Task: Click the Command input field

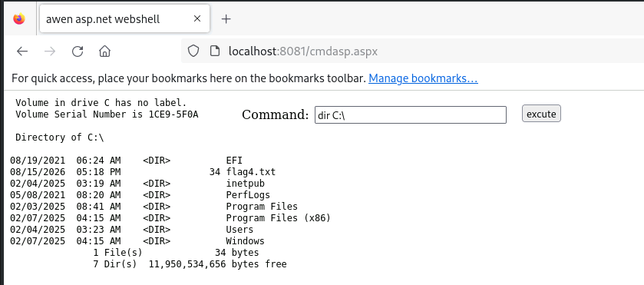Action: [x=411, y=114]
